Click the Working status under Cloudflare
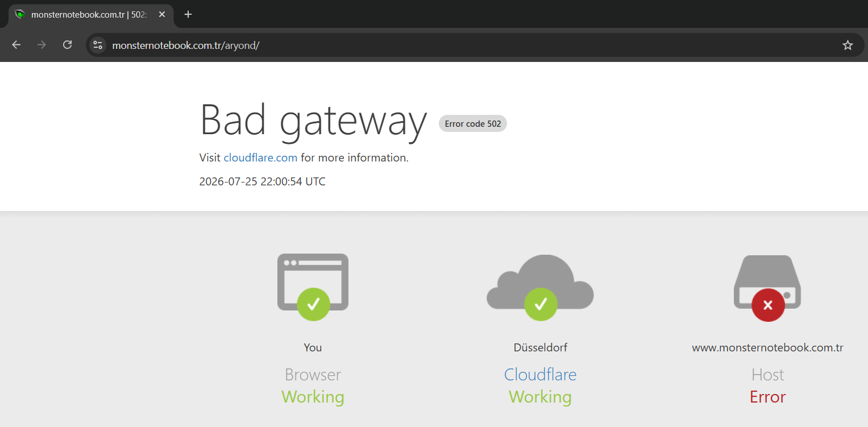This screenshot has width=868, height=427. tap(540, 397)
